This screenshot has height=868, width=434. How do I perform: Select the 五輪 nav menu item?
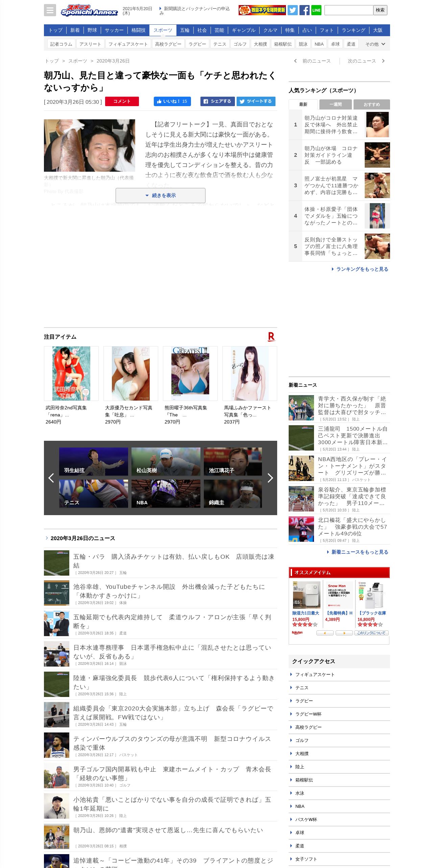coord(185,30)
